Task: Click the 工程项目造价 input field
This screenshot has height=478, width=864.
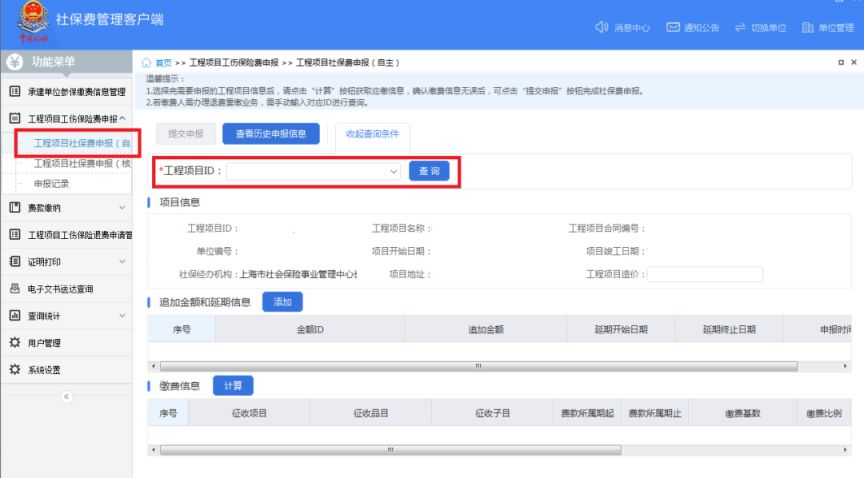Action: tap(704, 274)
